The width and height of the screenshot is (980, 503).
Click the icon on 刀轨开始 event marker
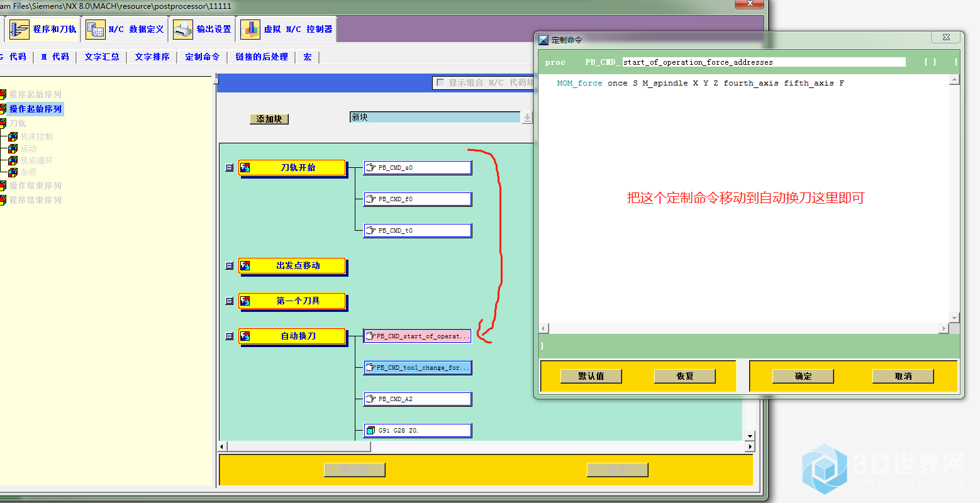(x=245, y=168)
